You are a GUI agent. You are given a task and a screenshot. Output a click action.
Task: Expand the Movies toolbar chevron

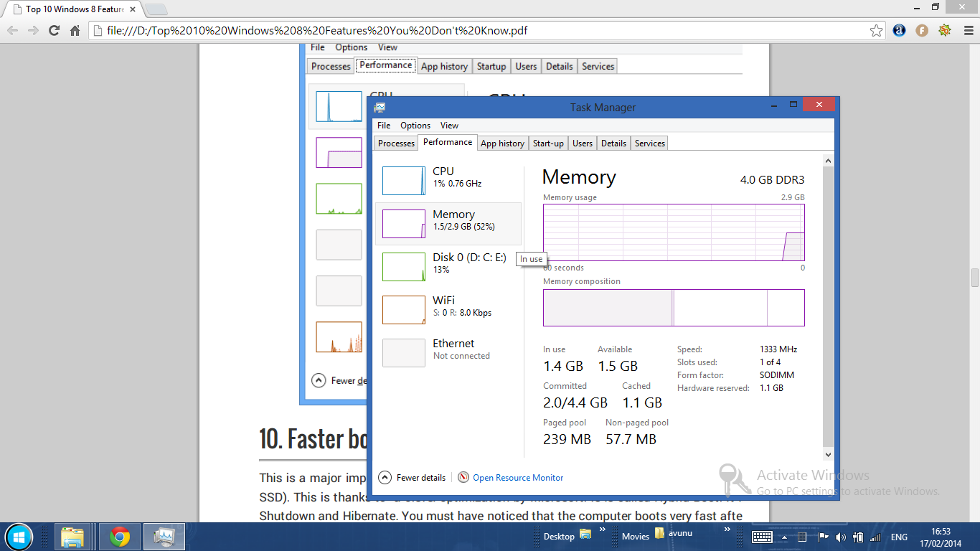point(728,530)
